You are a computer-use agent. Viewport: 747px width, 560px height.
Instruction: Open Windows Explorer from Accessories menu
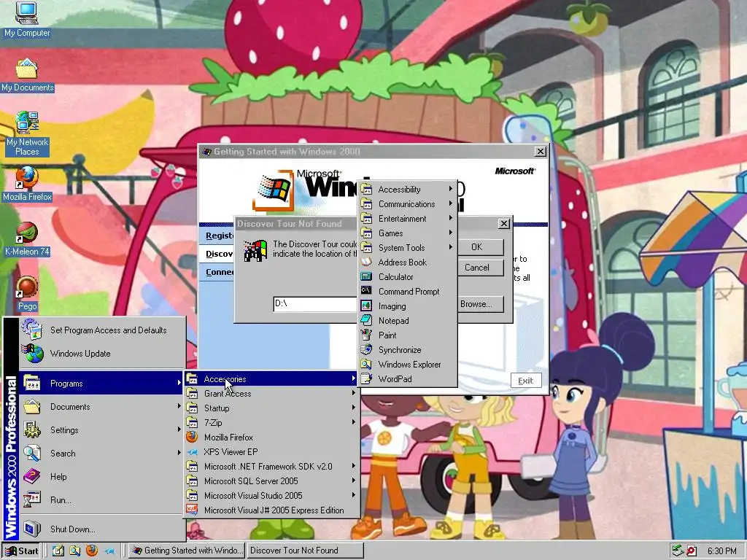407,365
